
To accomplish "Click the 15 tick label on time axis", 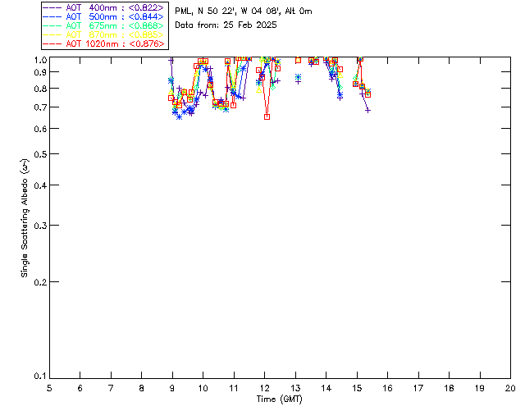I will (357, 387).
